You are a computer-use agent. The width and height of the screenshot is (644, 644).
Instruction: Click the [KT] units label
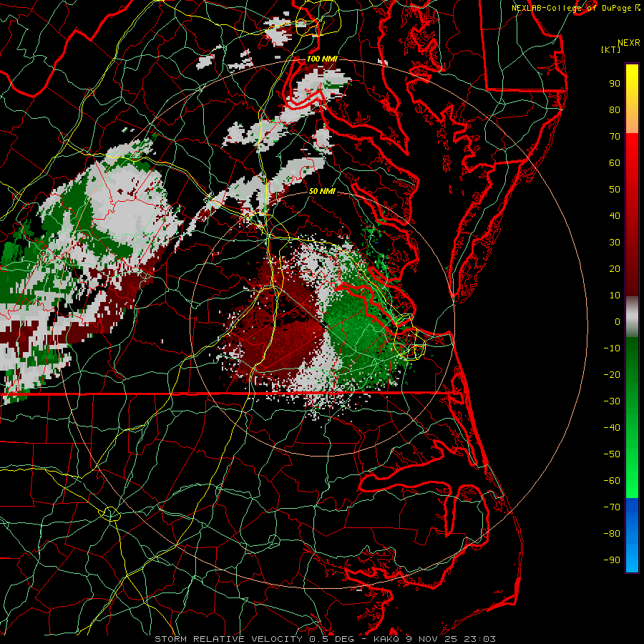[x=611, y=49]
